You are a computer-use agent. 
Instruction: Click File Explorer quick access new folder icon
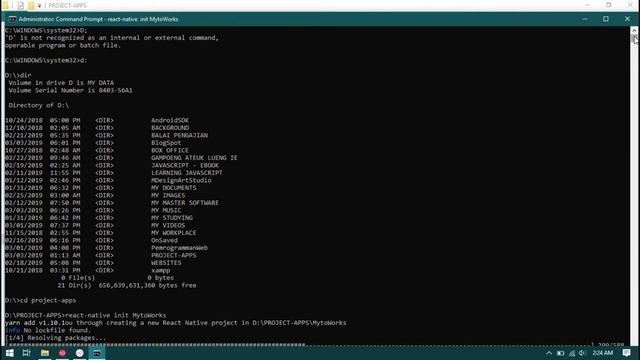pyautogui.click(x=31, y=5)
